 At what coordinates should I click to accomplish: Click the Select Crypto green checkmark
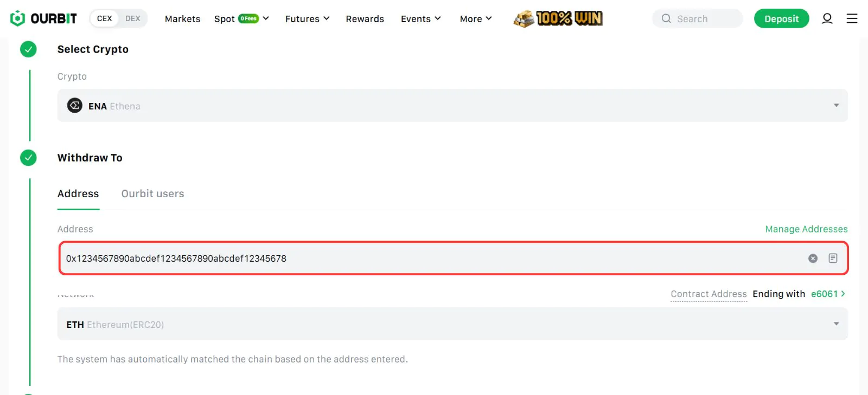tap(28, 49)
